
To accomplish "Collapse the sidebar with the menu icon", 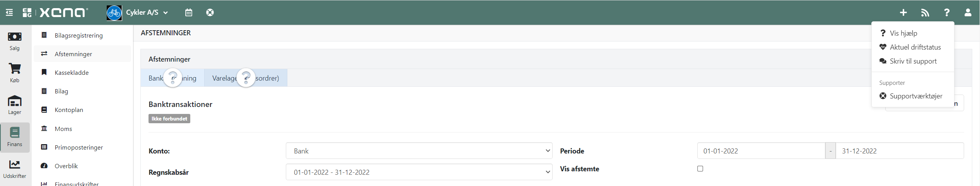I will click(9, 12).
